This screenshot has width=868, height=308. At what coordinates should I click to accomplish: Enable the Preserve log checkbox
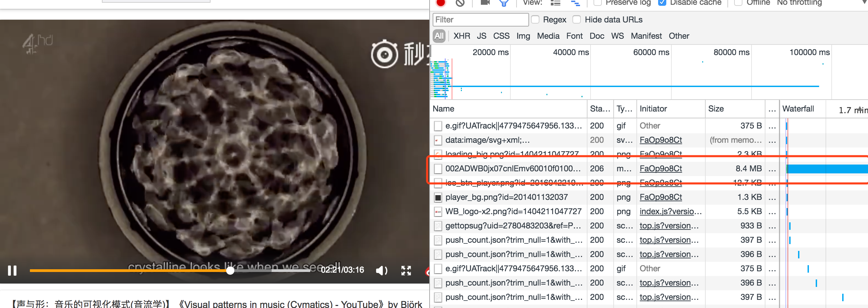(598, 3)
